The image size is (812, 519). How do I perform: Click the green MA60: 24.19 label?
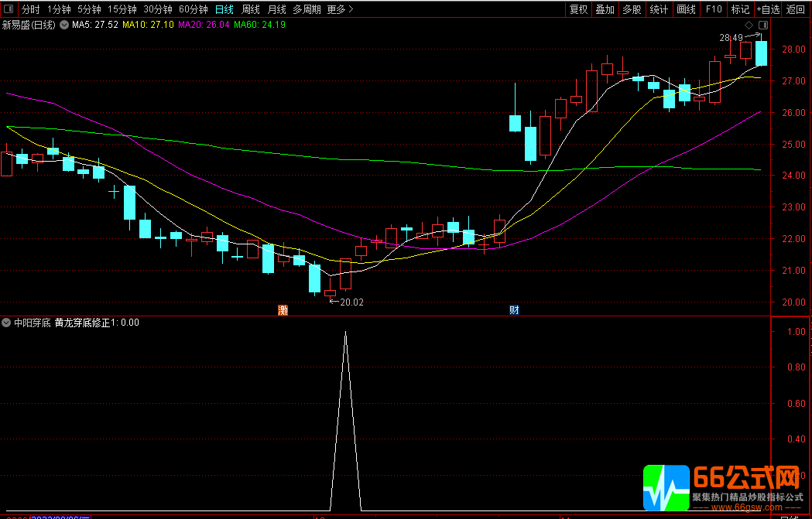[x=259, y=24]
